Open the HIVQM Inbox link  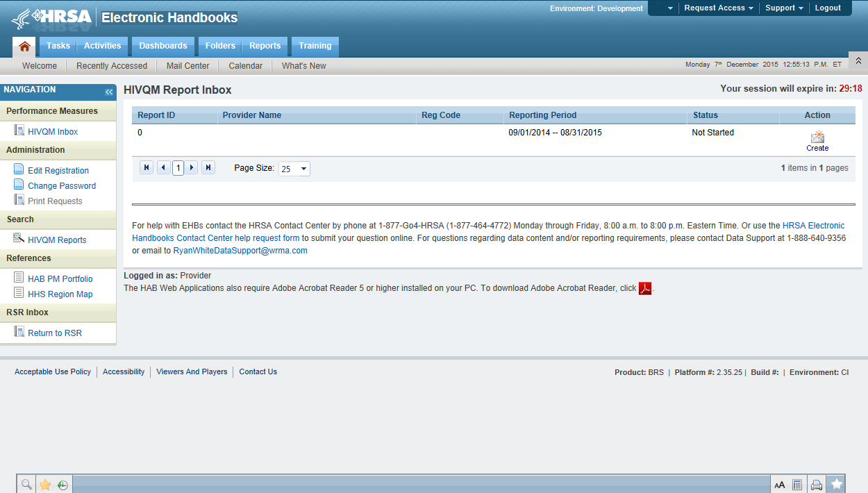(53, 132)
